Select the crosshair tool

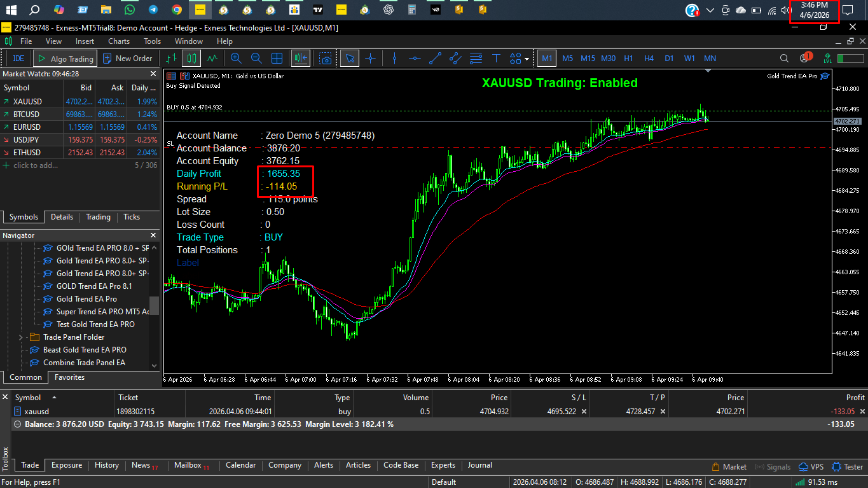[x=370, y=59]
